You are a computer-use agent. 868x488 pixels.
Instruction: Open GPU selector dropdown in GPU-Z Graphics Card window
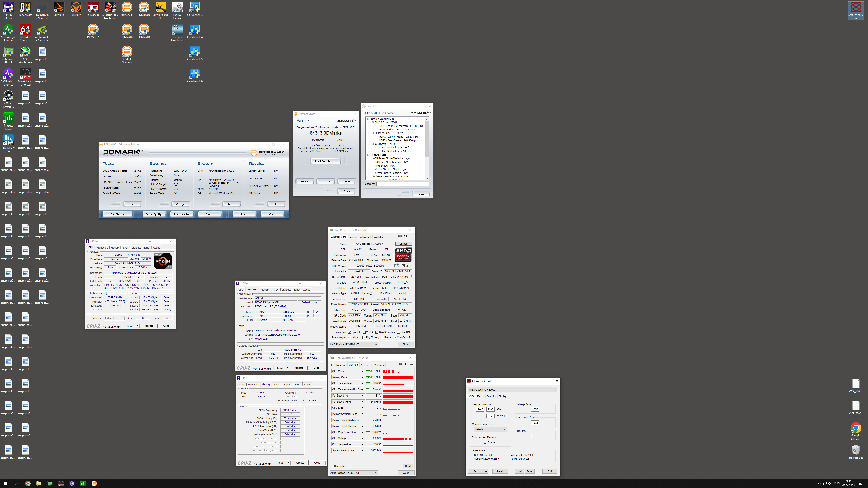354,345
